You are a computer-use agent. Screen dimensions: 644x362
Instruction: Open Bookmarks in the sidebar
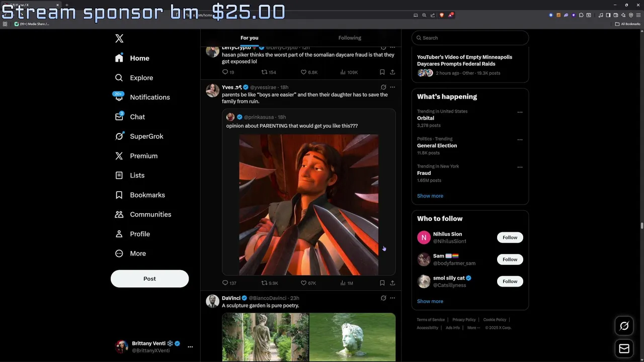click(x=140, y=195)
